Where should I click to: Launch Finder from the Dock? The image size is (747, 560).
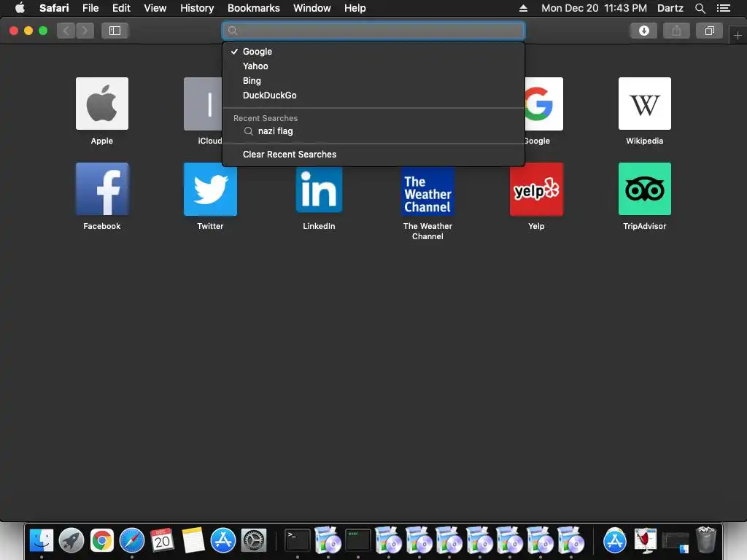pos(42,540)
